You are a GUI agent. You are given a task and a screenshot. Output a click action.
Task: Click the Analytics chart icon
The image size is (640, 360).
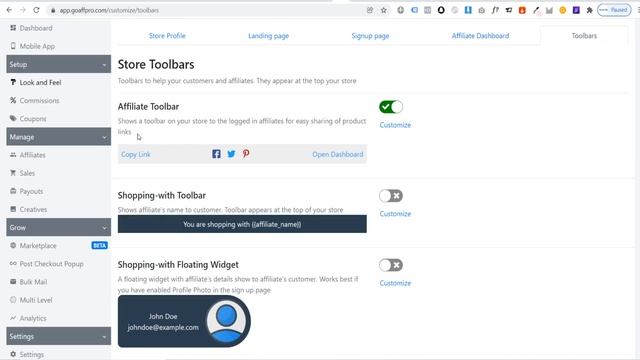coord(13,318)
